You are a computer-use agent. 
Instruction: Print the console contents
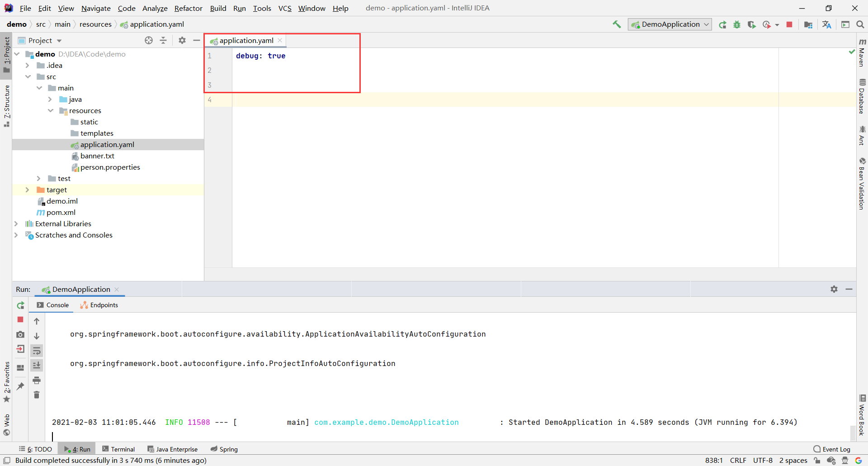tap(37, 380)
